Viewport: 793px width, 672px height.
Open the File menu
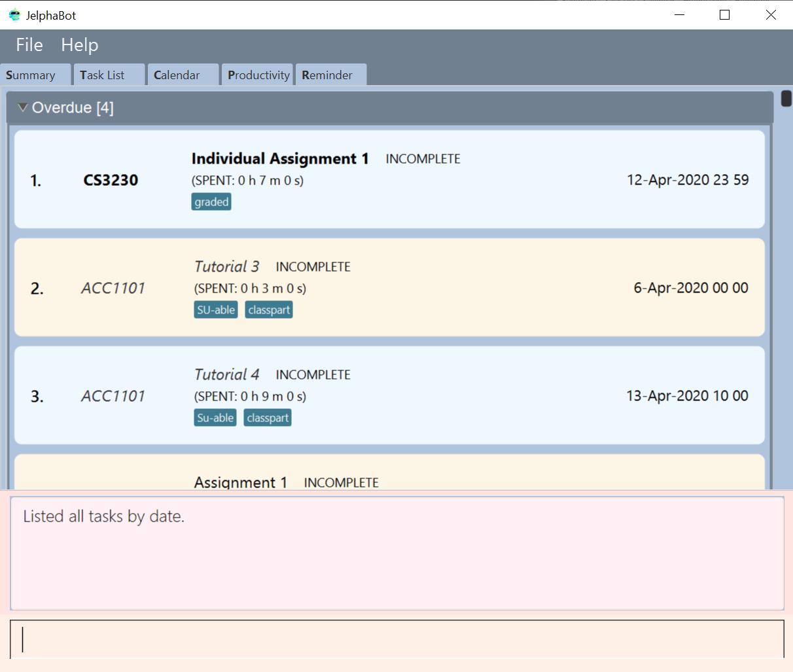pyautogui.click(x=29, y=45)
